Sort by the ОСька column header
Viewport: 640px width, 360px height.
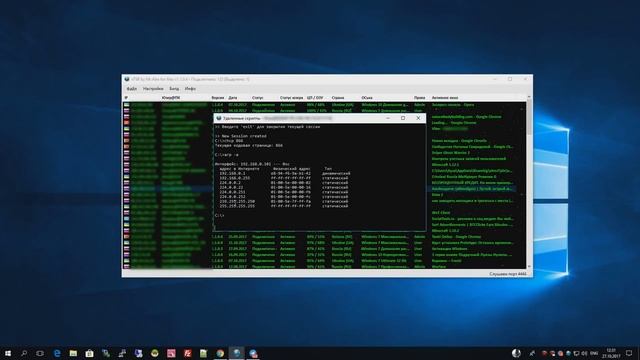click(367, 98)
